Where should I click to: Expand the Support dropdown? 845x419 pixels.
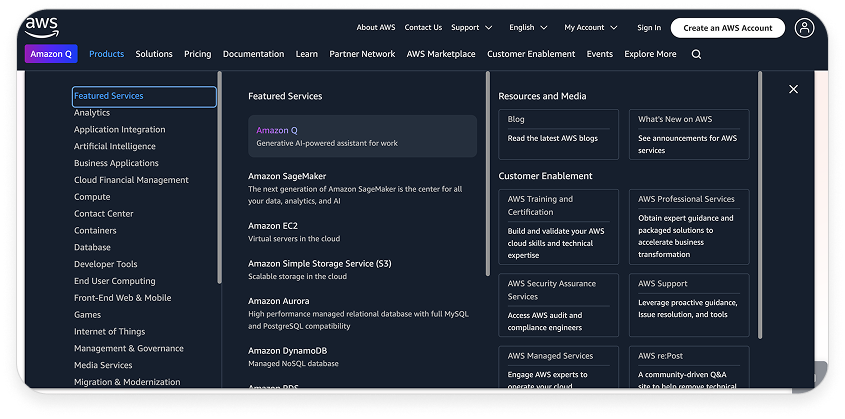pyautogui.click(x=472, y=27)
